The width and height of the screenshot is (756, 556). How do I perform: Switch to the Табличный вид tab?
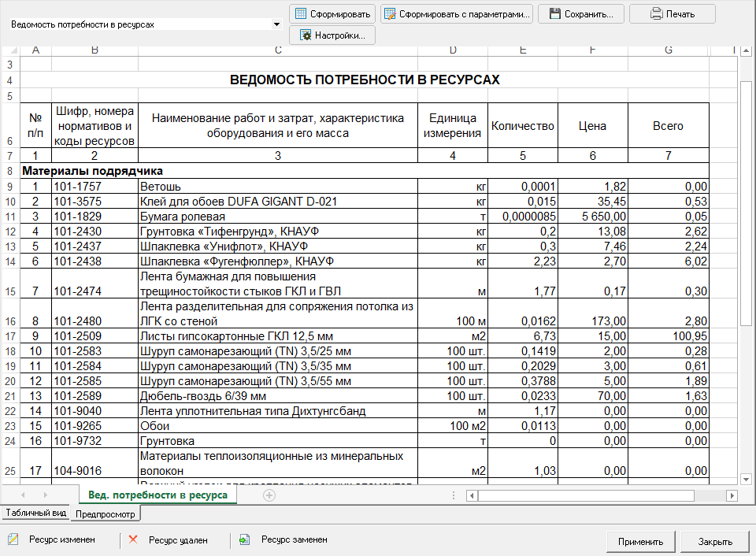coord(35,513)
